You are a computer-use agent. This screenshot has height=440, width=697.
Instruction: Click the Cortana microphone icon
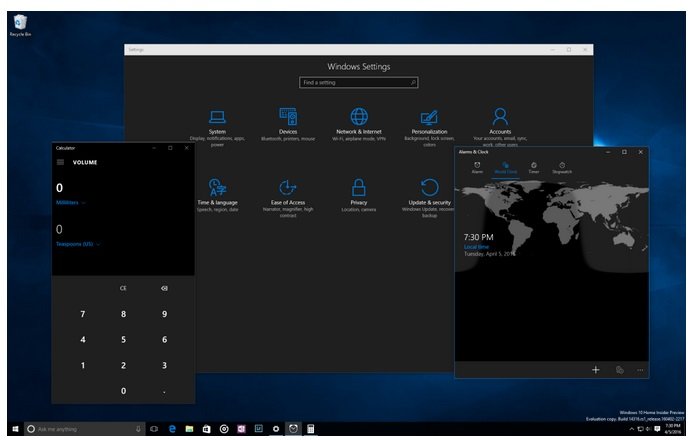(x=138, y=429)
